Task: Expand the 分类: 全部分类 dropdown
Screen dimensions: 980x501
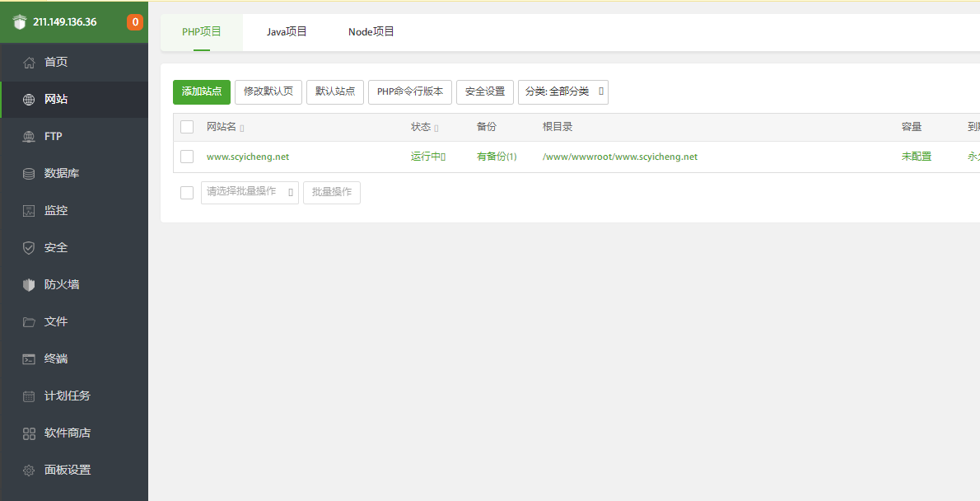Action: click(562, 91)
